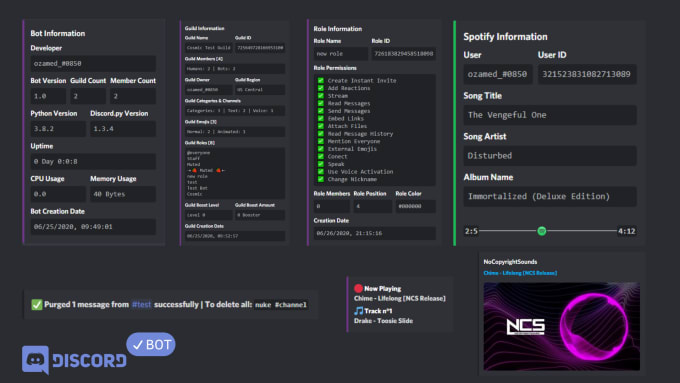
Task: Click the Role Position value 4
Action: click(373, 206)
